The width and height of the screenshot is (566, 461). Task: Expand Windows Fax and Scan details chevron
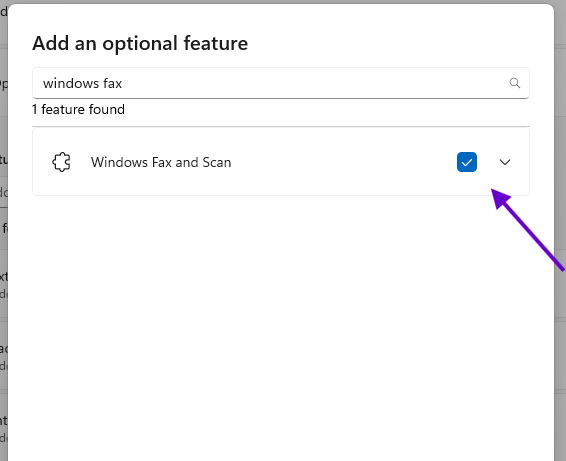click(x=505, y=162)
